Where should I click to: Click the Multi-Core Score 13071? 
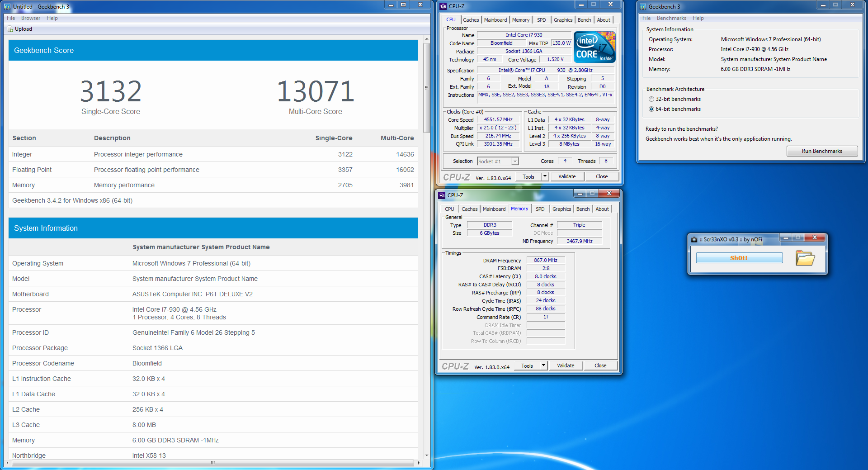click(x=316, y=91)
